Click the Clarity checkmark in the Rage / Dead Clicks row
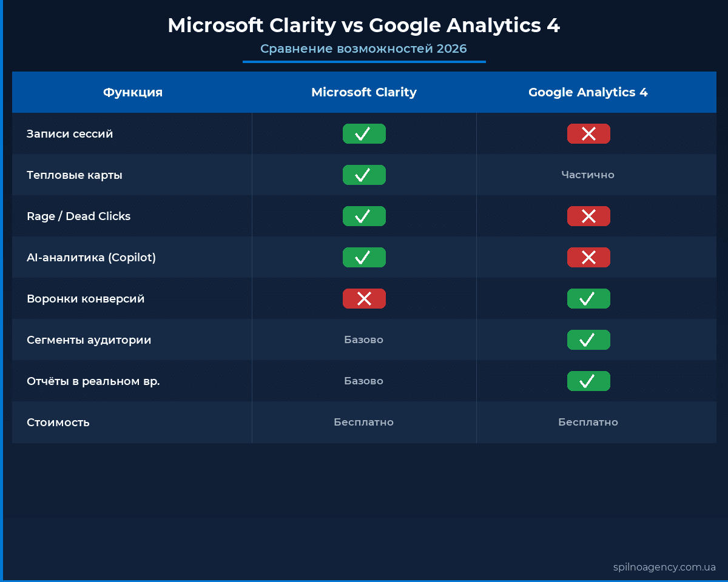 point(364,216)
